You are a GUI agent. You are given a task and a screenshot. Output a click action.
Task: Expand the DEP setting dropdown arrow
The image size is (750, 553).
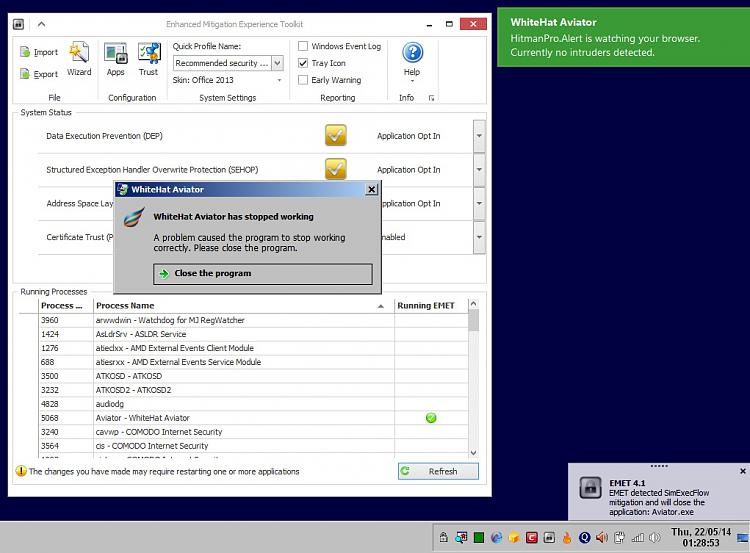tap(479, 136)
